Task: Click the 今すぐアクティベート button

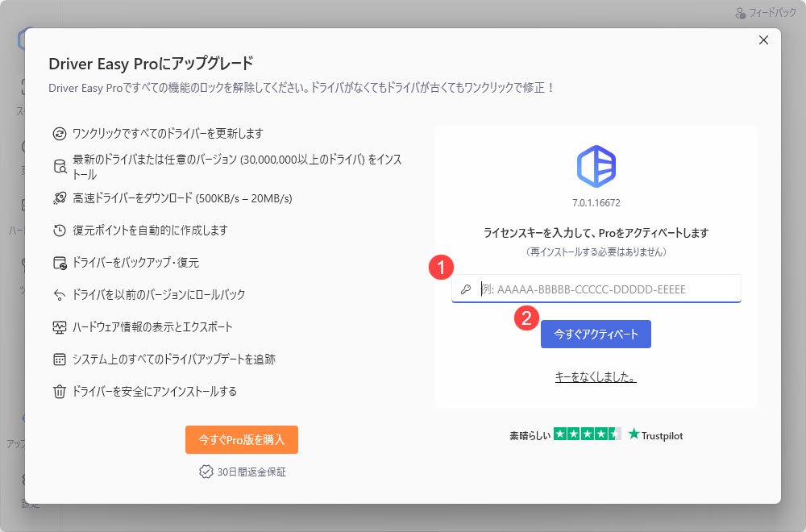Action: (x=596, y=334)
